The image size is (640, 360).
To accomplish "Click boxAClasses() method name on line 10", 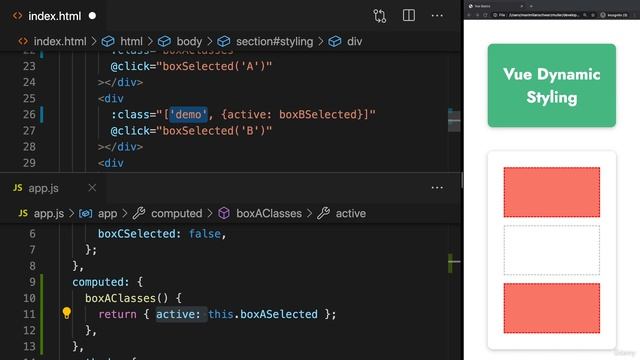I will point(127,298).
